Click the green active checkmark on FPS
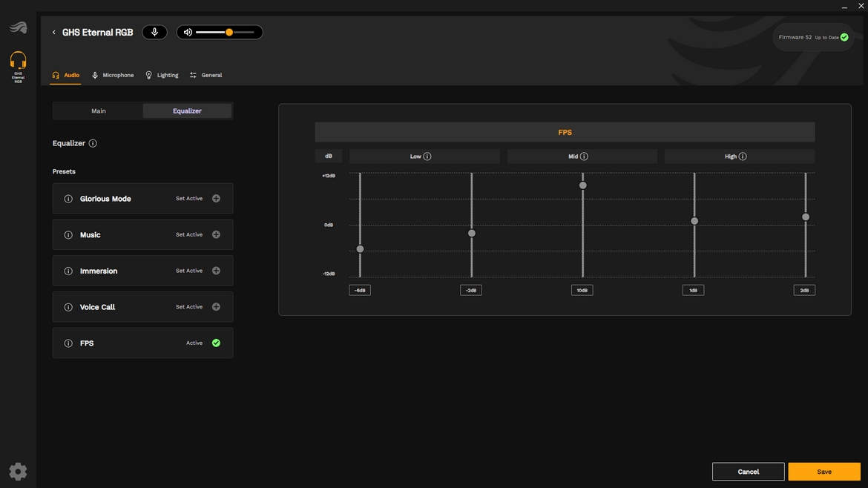Viewport: 868px width, 488px height. pos(217,343)
